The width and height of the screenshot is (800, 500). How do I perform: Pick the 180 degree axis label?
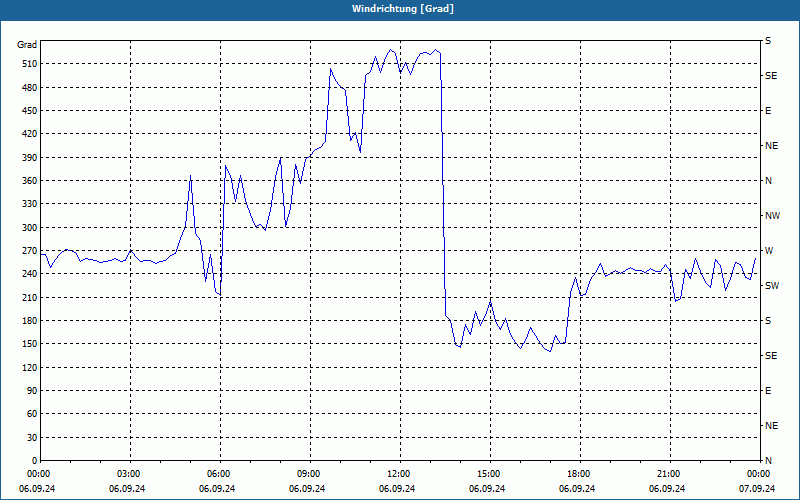[x=30, y=321]
